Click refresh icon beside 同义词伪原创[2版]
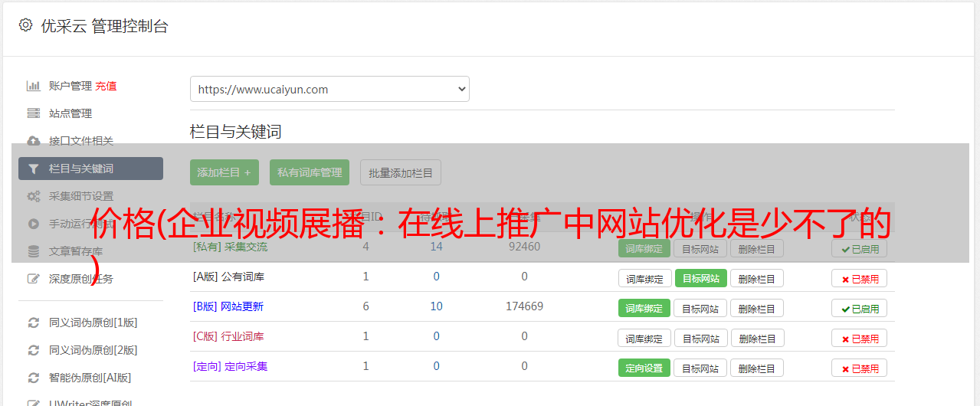980x406 pixels. pyautogui.click(x=34, y=350)
